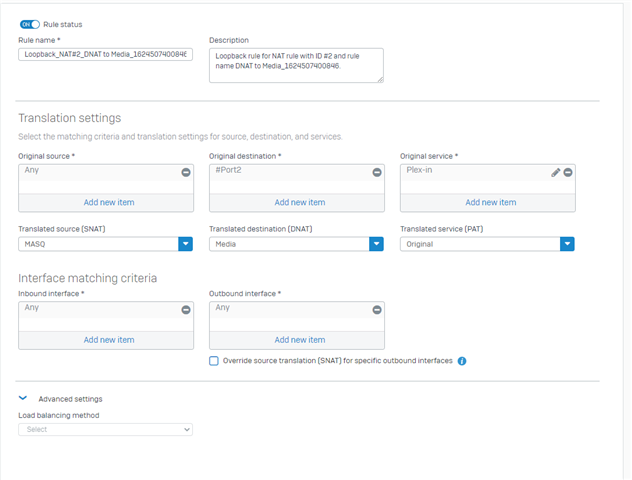The image size is (632, 480).
Task: Click into the Description text area
Action: click(x=296, y=66)
